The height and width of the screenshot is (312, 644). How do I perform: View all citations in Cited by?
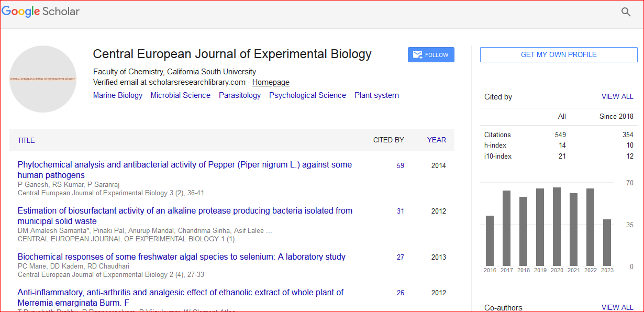pos(617,97)
